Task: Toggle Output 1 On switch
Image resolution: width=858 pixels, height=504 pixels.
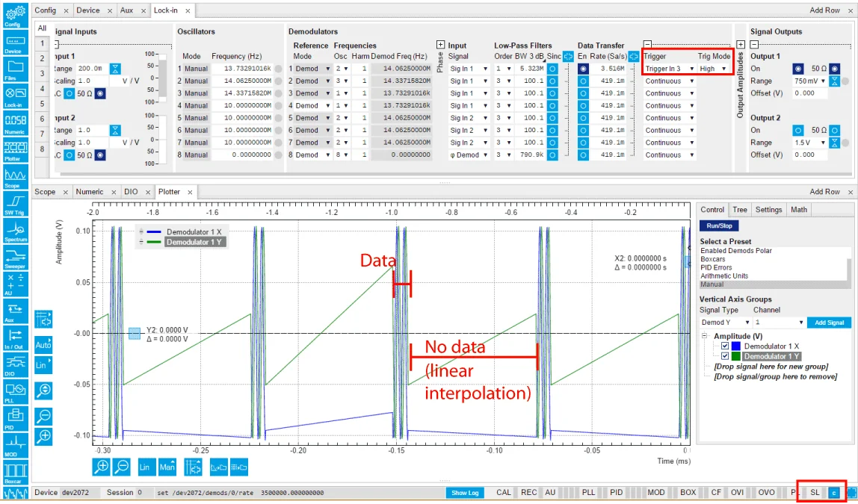Action: coord(798,69)
